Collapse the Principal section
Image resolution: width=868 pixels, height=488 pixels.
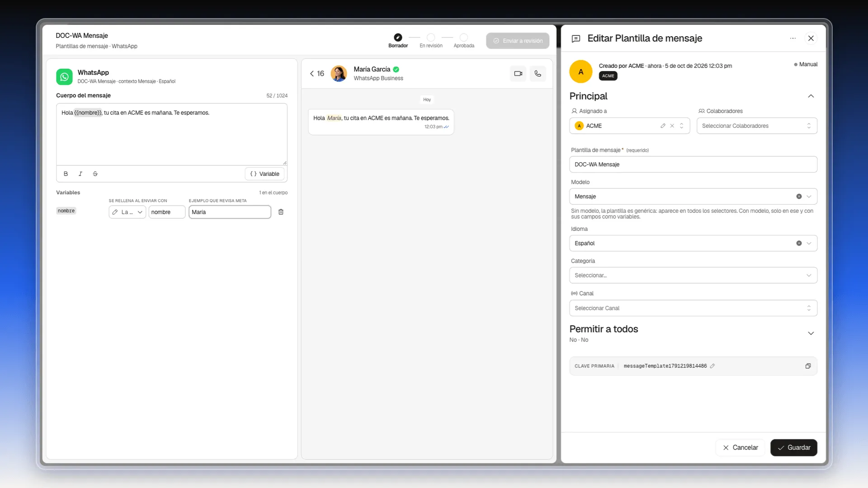tap(811, 96)
